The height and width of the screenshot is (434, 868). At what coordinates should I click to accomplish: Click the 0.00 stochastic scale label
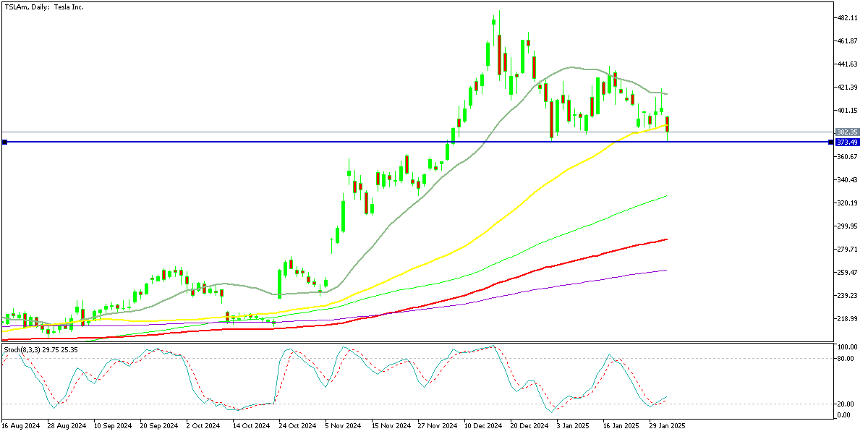(843, 414)
